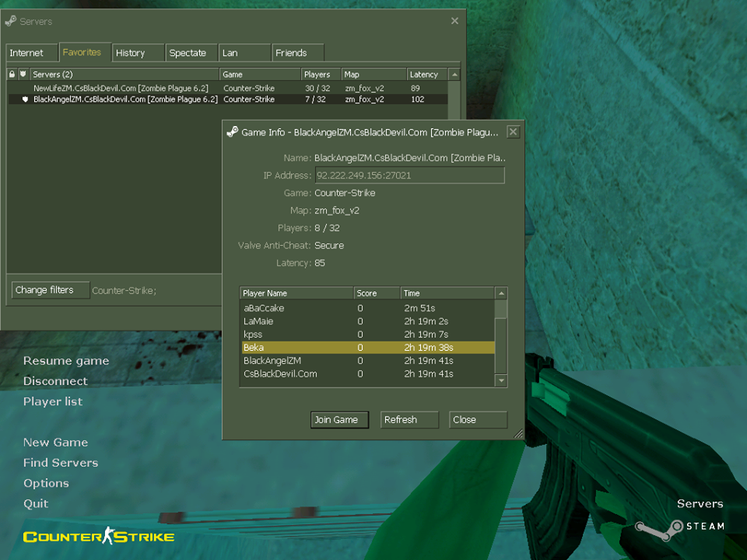
Task: Sort players by Time column
Action: [447, 293]
